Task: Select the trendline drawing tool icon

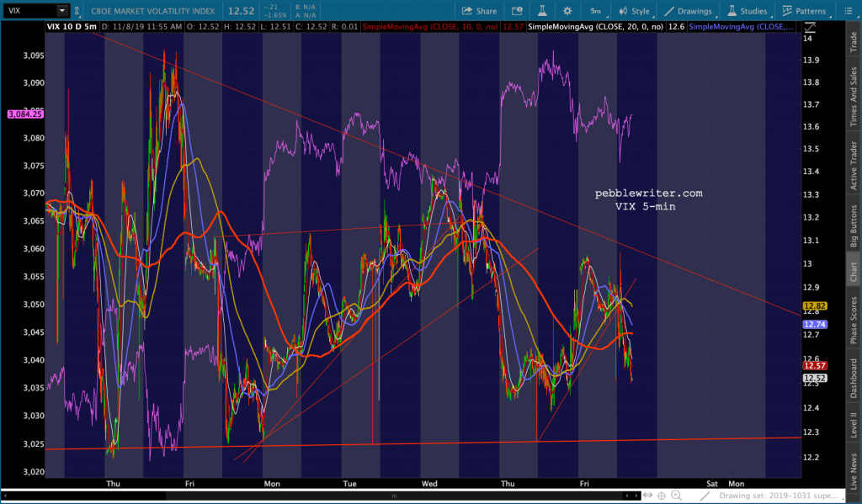Action: [705, 496]
